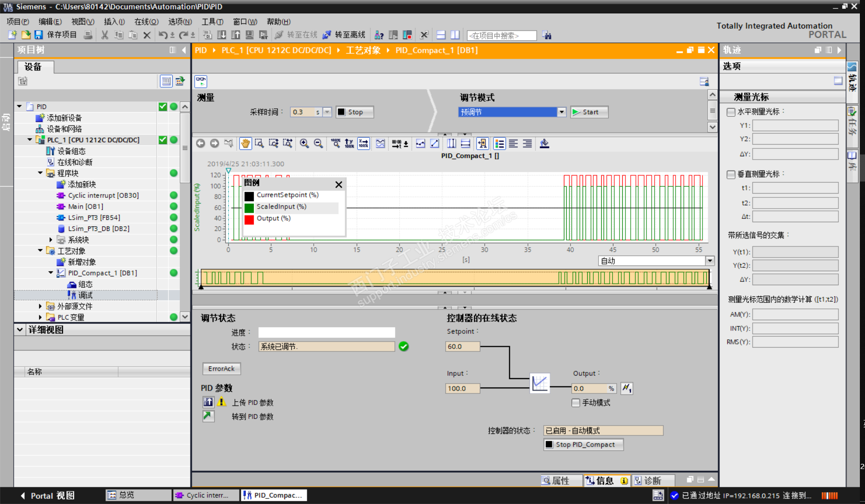Click the open project folder icon
This screenshot has width=865, height=504.
click(26, 35)
